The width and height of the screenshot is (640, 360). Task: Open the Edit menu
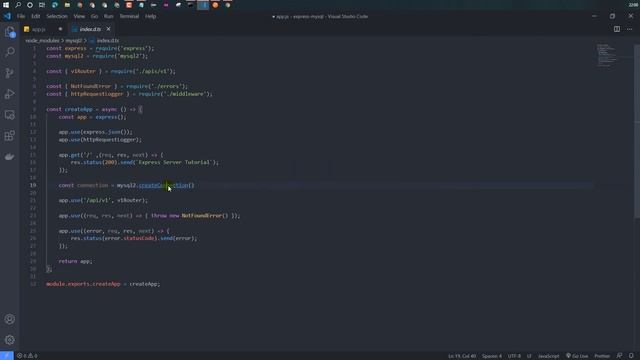[36, 16]
